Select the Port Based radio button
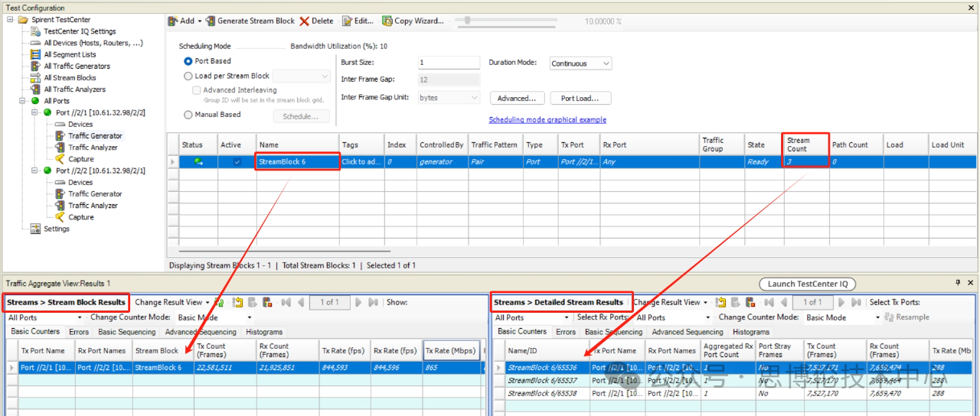This screenshot has width=980, height=416. (188, 61)
